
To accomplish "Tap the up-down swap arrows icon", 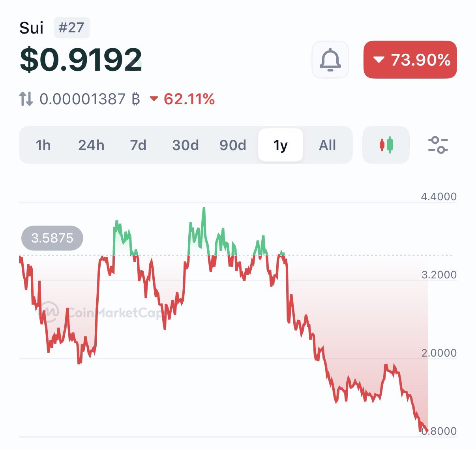I will (26, 99).
